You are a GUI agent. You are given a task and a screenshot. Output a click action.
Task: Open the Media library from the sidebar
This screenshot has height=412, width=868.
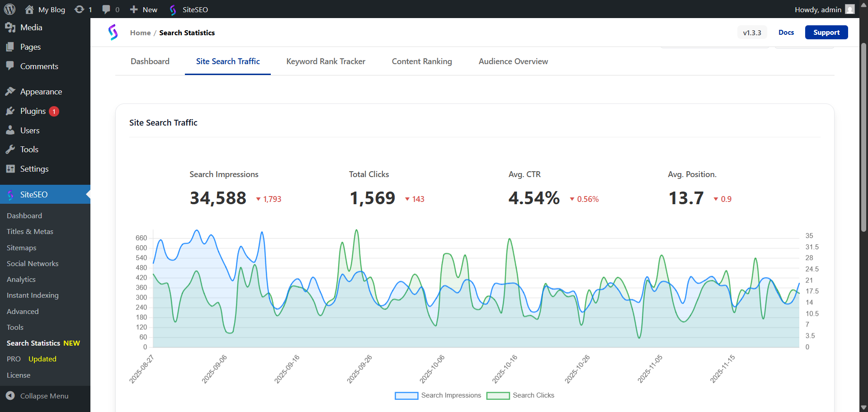pos(11,27)
